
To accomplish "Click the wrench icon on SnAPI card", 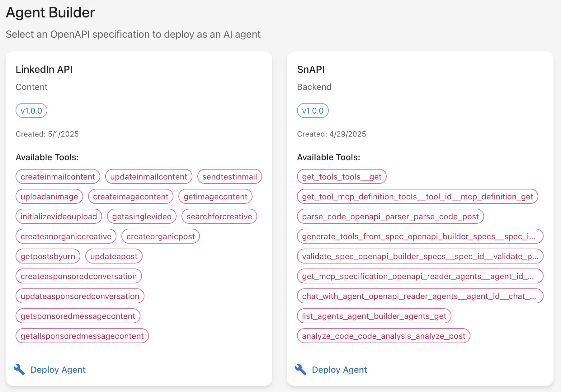I will pos(301,370).
